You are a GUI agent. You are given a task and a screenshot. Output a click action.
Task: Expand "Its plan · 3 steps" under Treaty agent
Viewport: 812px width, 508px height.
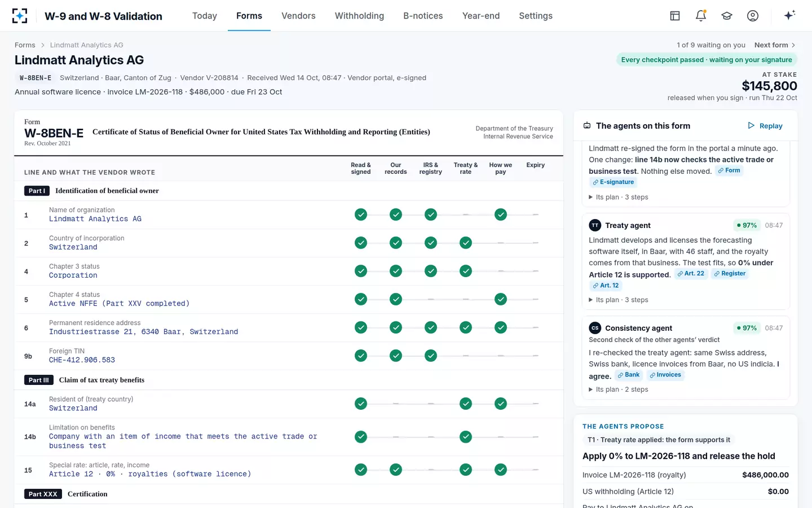click(x=619, y=300)
